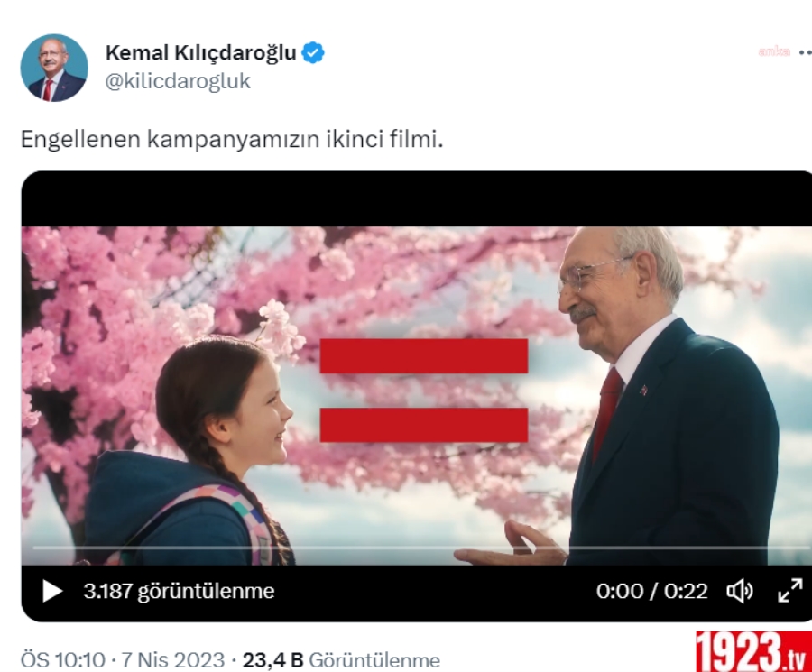Select the tweet text about ikinci filmi
The image size is (812, 672).
[232, 139]
